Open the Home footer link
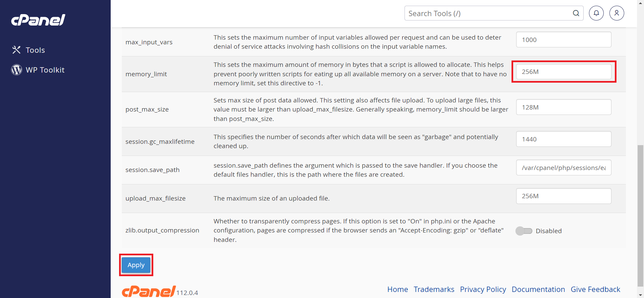The width and height of the screenshot is (644, 298). 397,289
